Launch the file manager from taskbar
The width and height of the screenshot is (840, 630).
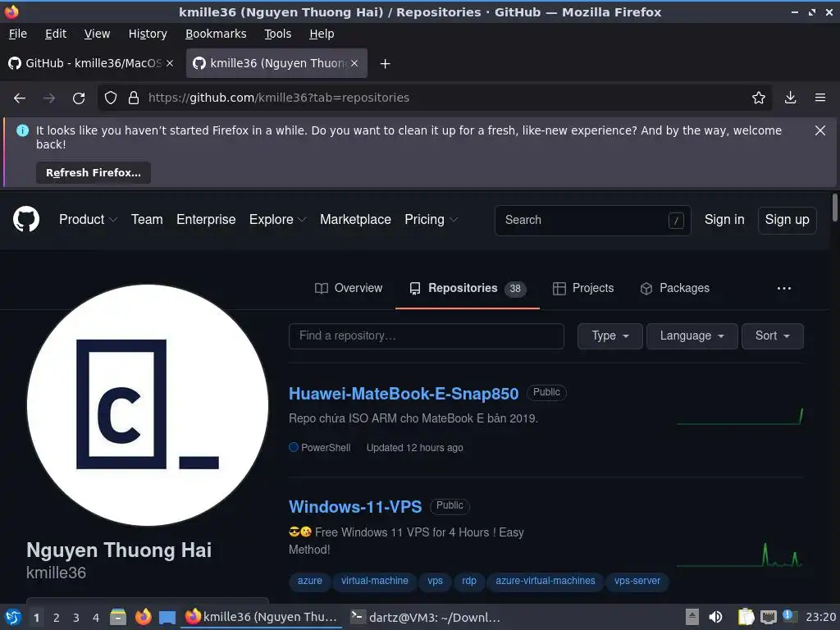[118, 617]
